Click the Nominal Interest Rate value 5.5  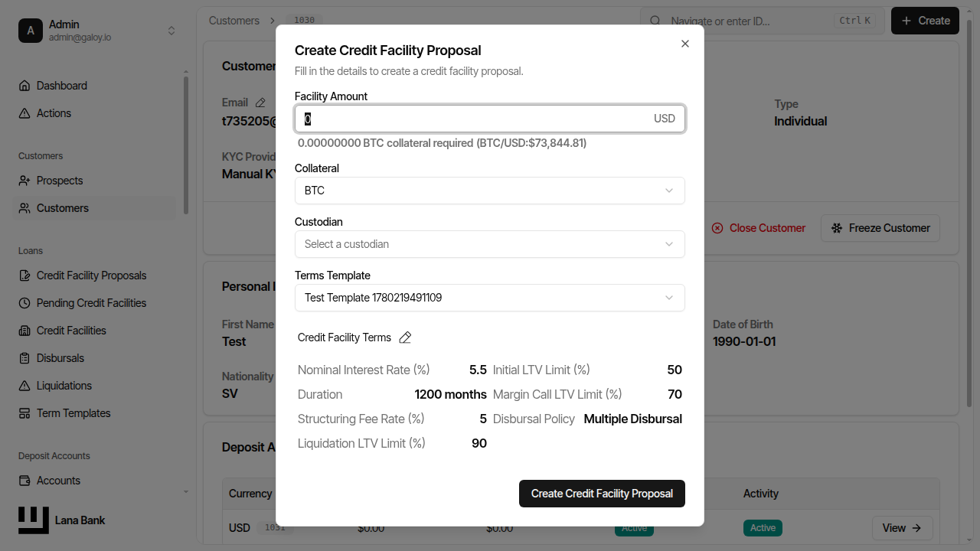[x=478, y=370]
